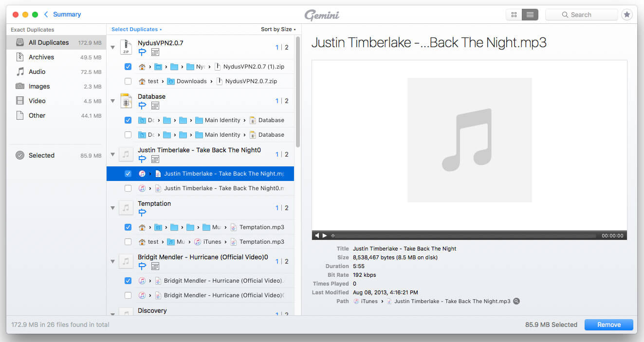Open the Select Duplicates dropdown
The width and height of the screenshot is (644, 342).
[x=136, y=29]
